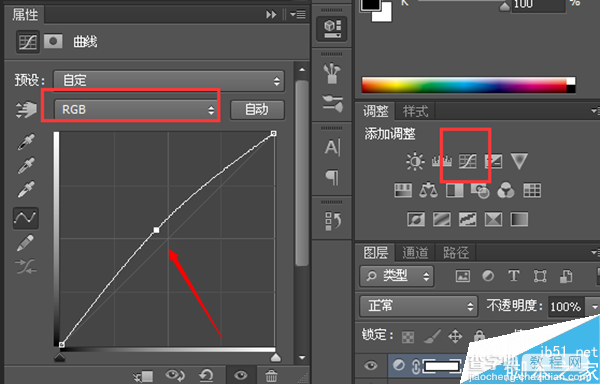This screenshot has height=384, width=600.
Task: Open the History panel dock icon
Action: coord(333,221)
